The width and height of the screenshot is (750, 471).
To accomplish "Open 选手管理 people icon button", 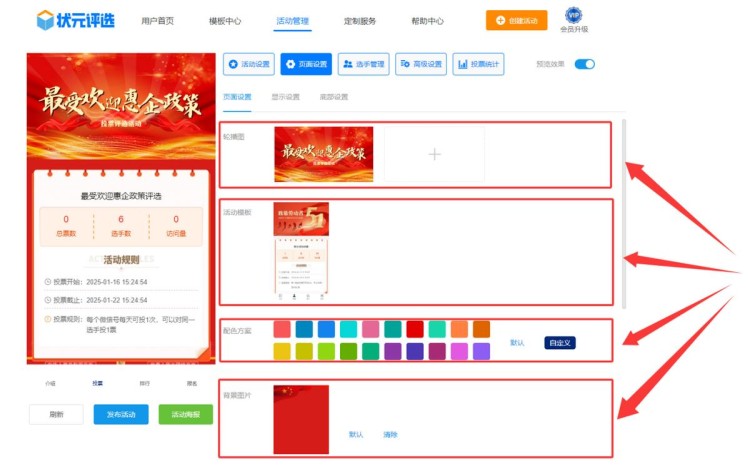I will (364, 64).
